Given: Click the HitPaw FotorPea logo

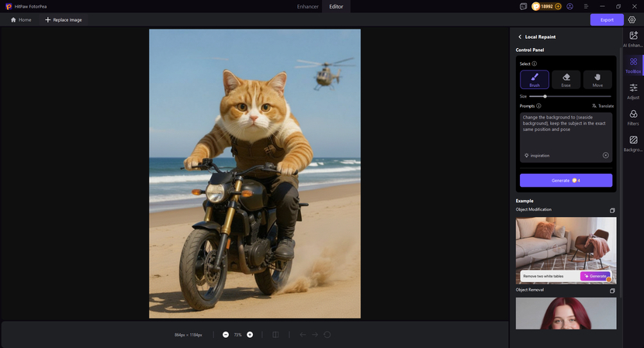Looking at the screenshot, I should point(9,6).
